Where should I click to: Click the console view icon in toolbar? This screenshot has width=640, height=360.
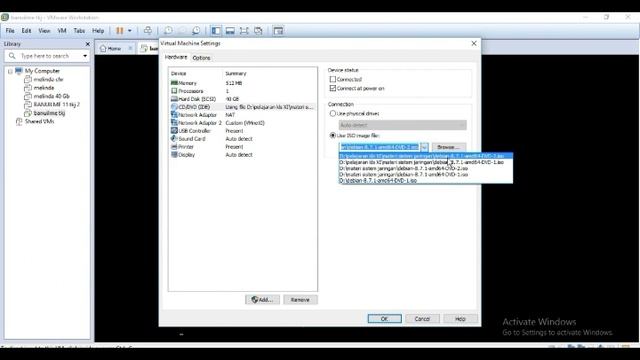278,31
